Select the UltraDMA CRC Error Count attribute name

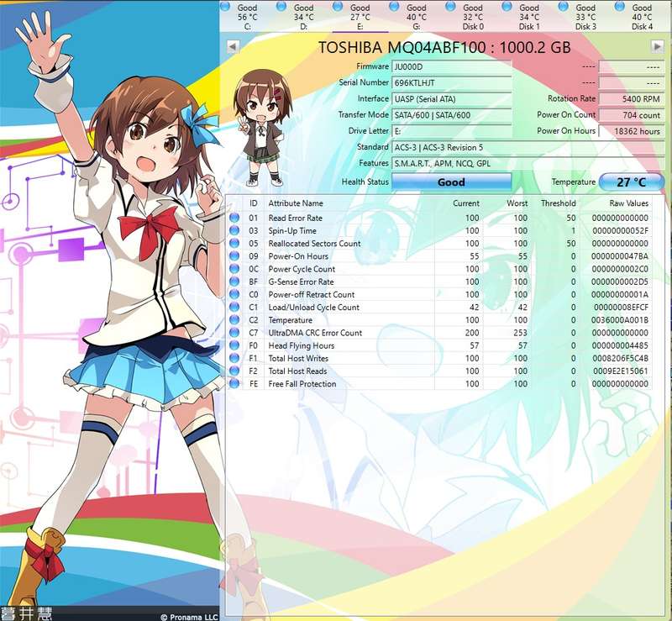coord(315,333)
